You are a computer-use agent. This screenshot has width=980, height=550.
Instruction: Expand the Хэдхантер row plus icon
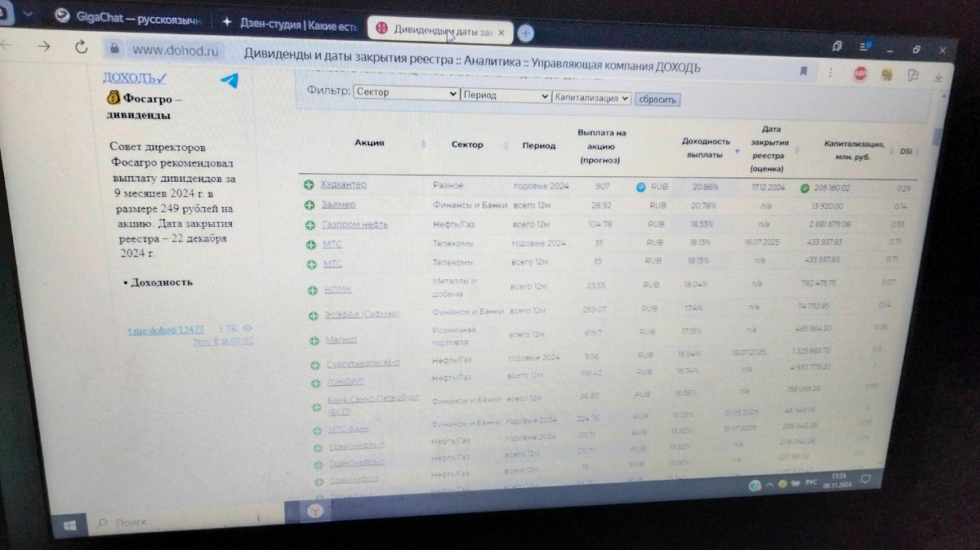(x=308, y=185)
